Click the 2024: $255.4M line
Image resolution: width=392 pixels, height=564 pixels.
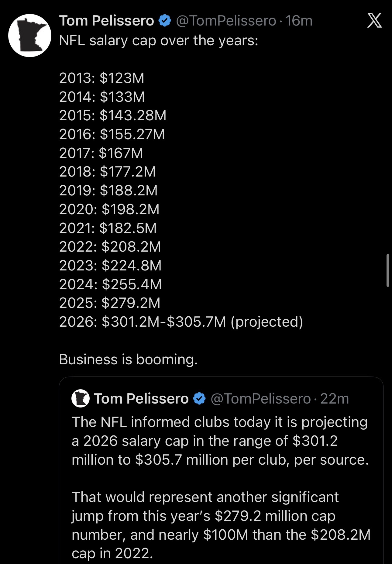pos(110,284)
